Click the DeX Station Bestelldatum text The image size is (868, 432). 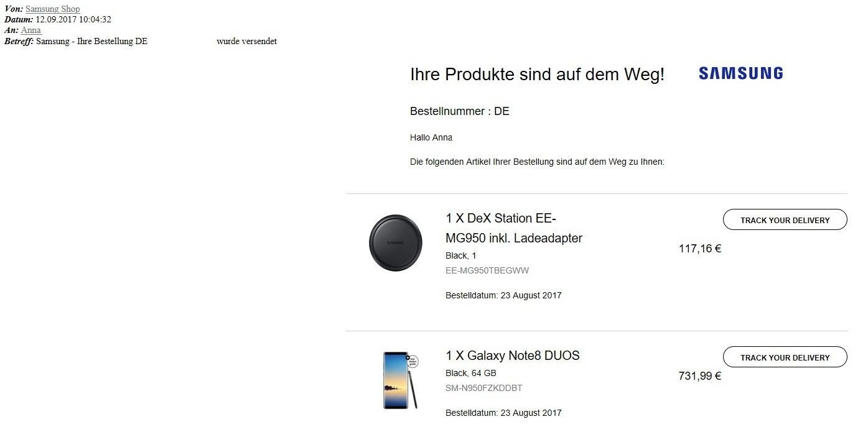[x=503, y=295]
